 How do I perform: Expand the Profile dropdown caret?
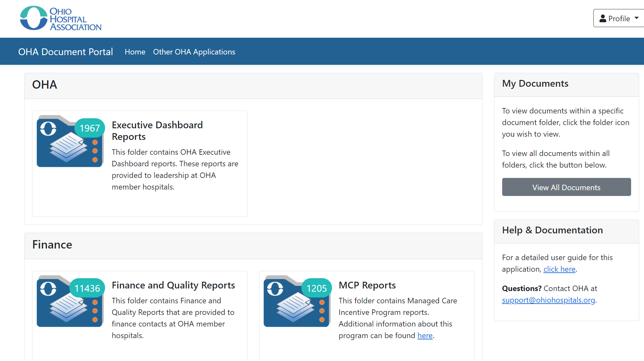(x=636, y=18)
